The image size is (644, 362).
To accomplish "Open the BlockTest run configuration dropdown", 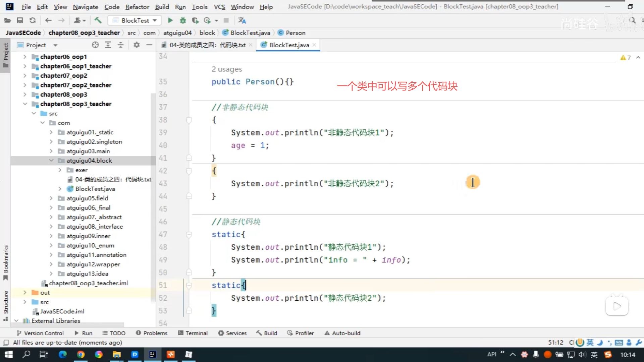I will coord(135,20).
